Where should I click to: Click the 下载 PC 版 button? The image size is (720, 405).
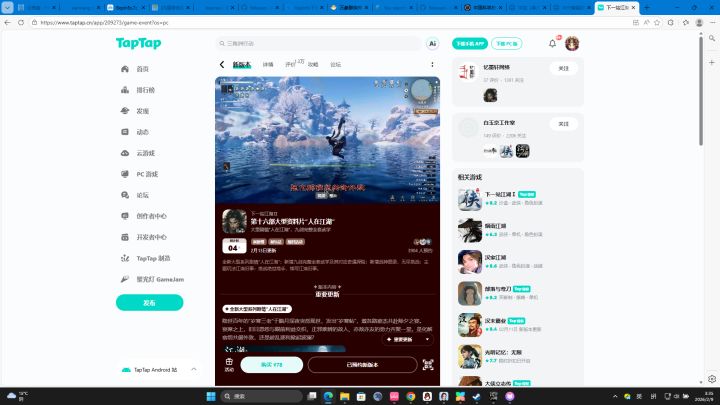pos(506,44)
